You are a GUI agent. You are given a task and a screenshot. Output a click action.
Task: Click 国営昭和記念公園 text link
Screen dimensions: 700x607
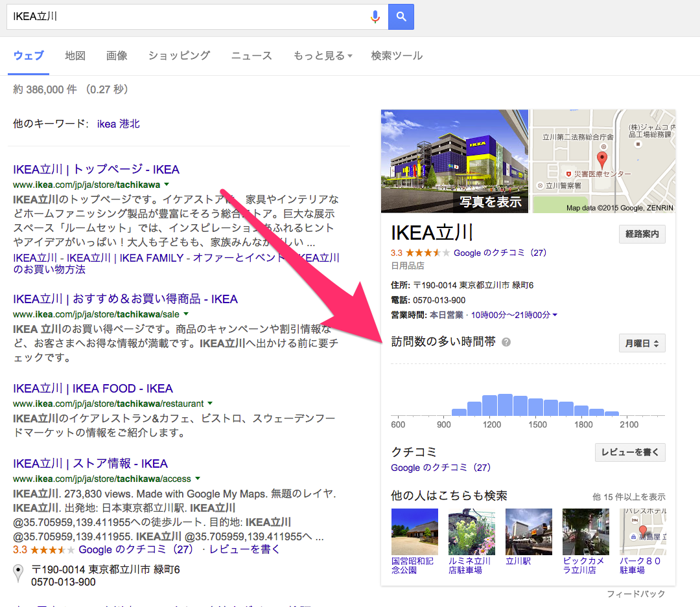412,566
